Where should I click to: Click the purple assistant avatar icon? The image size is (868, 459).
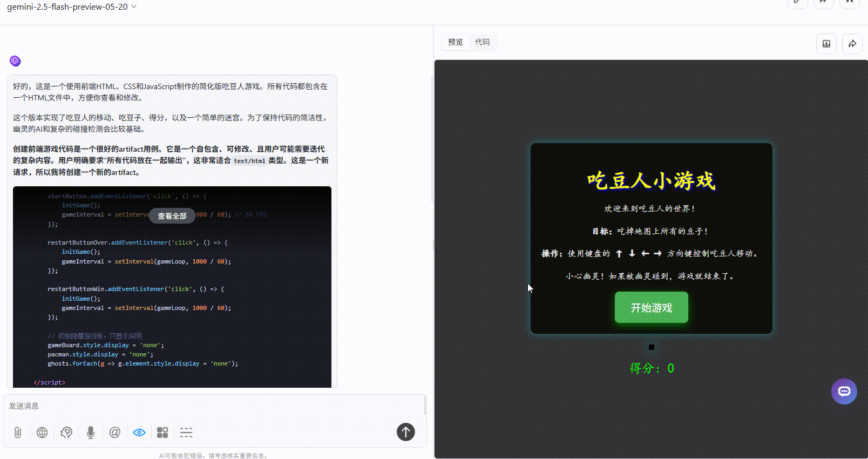pyautogui.click(x=15, y=61)
